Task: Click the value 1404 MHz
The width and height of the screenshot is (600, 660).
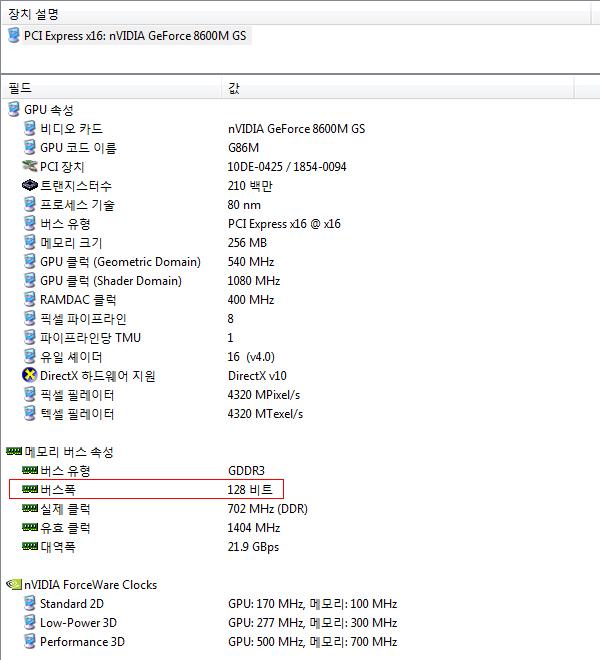Action: (x=253, y=528)
